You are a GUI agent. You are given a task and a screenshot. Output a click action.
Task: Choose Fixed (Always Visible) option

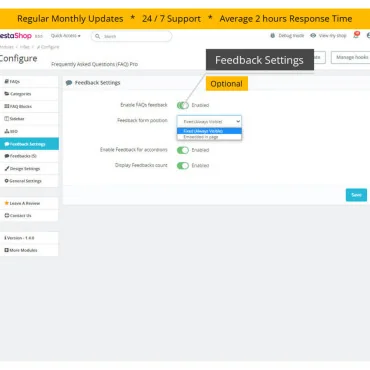tap(209, 131)
